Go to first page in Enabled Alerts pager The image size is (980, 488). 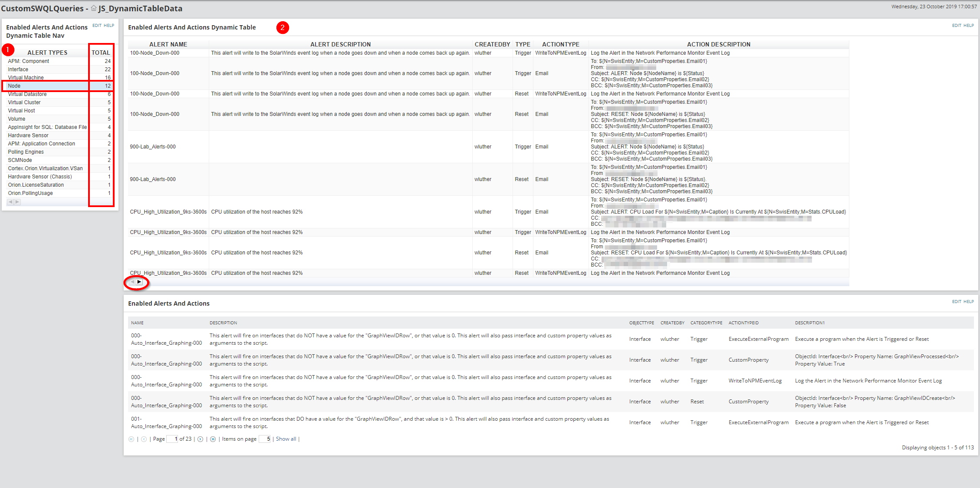click(x=132, y=439)
